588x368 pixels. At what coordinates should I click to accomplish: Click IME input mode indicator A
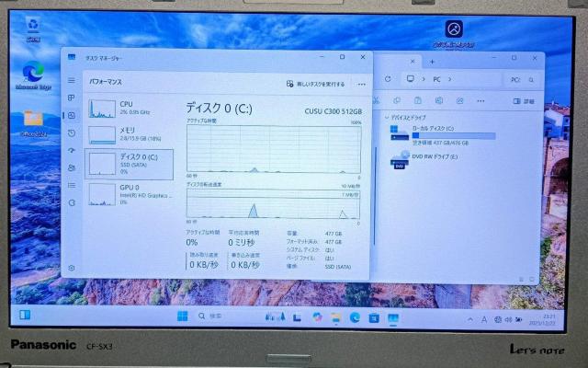[x=484, y=319]
